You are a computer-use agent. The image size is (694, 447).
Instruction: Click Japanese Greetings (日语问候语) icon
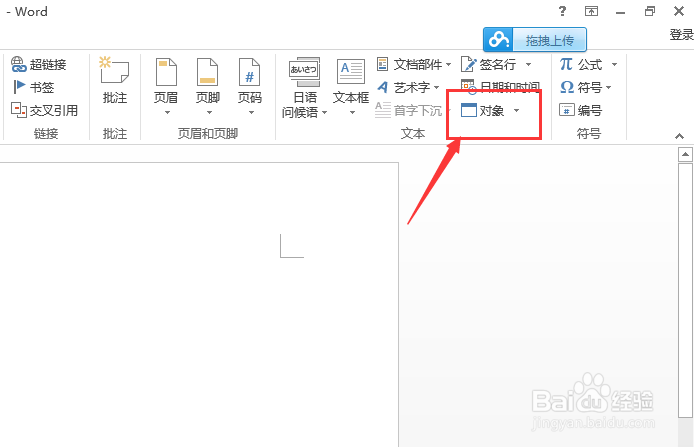pyautogui.click(x=305, y=72)
